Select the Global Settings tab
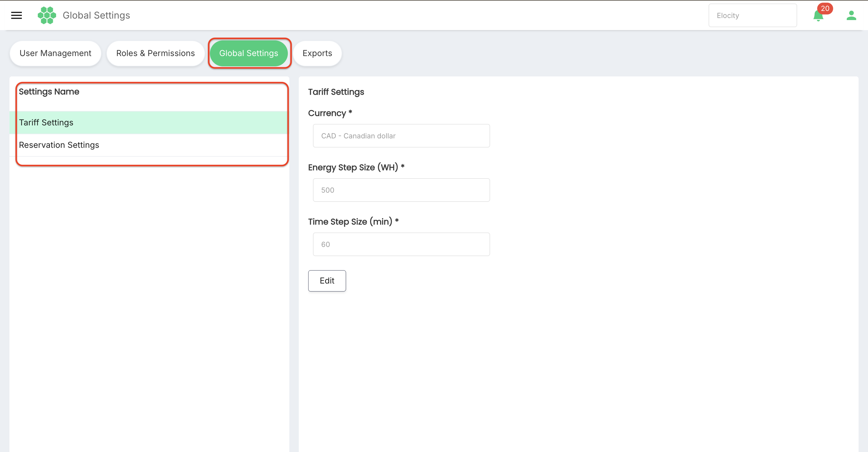 [x=249, y=53]
